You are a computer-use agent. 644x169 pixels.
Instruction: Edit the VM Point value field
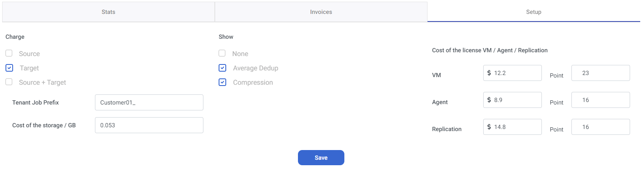coord(601,73)
